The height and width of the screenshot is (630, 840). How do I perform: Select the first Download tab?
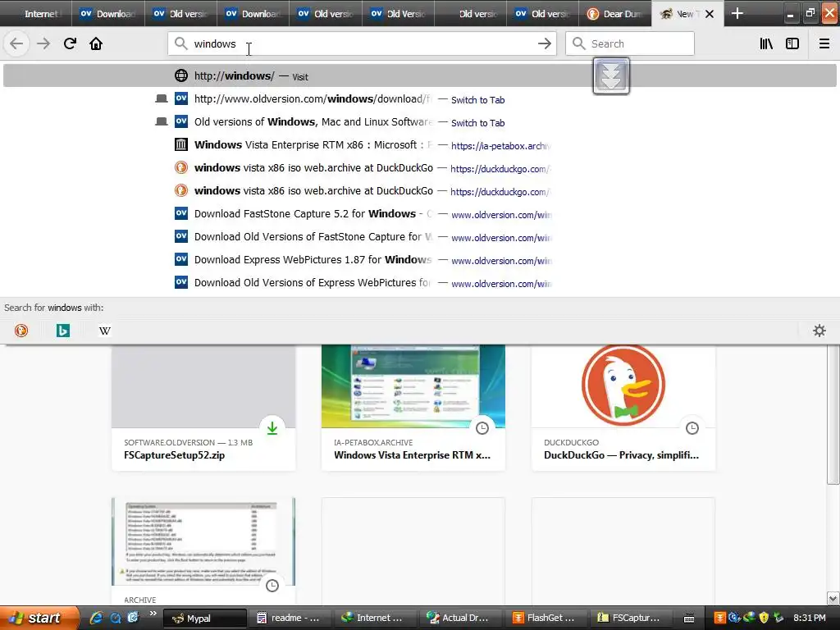[109, 14]
